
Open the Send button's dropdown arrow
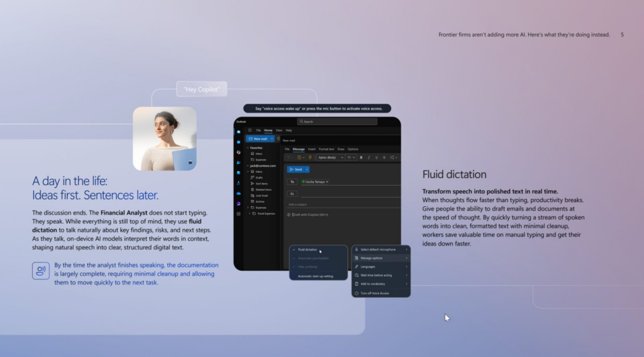coord(307,169)
